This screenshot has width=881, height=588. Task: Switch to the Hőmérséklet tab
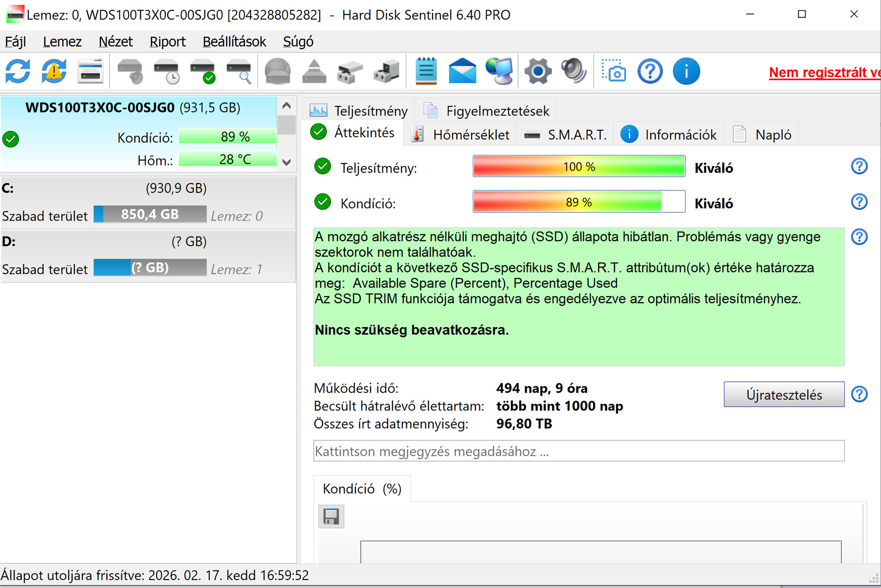pyautogui.click(x=461, y=135)
